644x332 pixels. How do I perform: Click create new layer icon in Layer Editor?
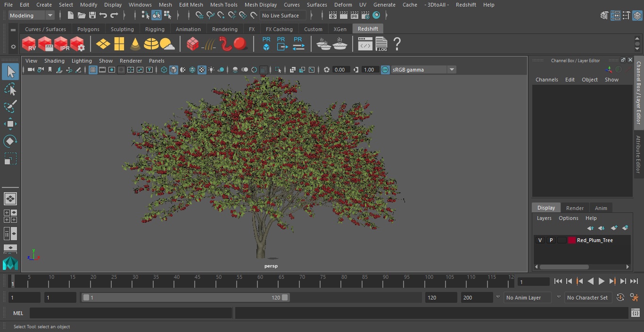614,228
